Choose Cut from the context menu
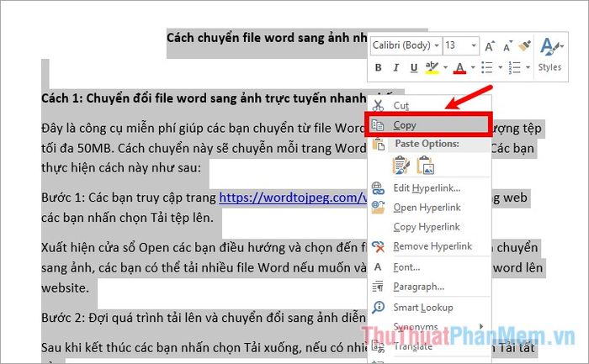The width and height of the screenshot is (589, 364). pos(429,105)
